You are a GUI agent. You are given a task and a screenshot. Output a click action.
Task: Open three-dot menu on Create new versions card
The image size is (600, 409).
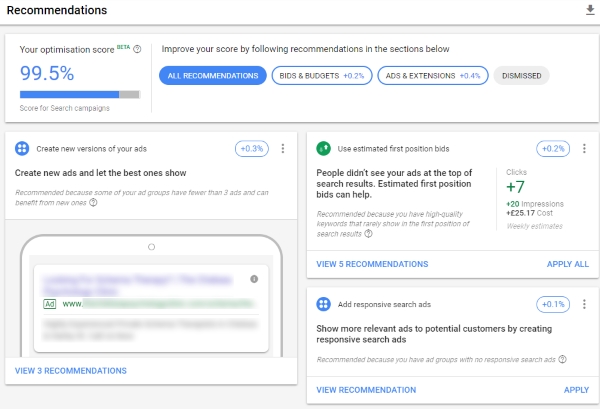coord(283,149)
